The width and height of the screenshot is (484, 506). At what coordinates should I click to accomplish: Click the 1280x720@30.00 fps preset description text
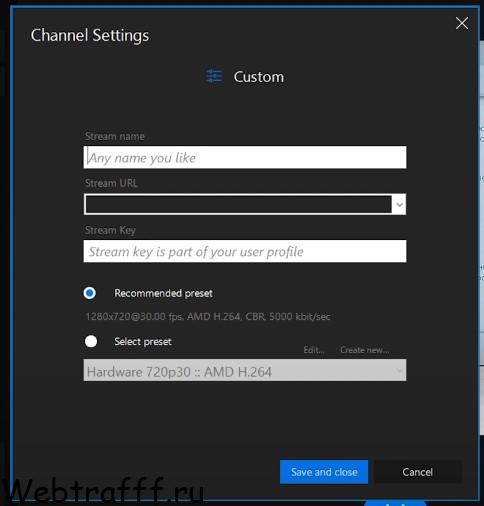(x=208, y=316)
